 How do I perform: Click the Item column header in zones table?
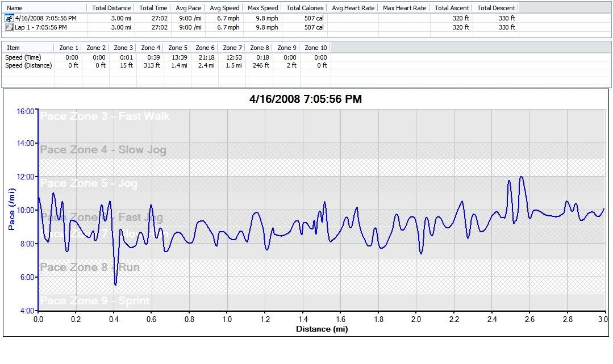(x=13, y=48)
